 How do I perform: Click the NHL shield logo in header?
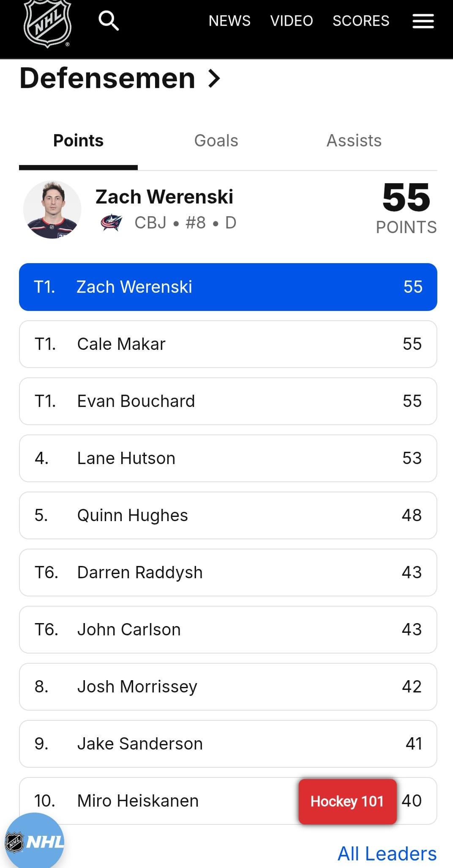(47, 23)
